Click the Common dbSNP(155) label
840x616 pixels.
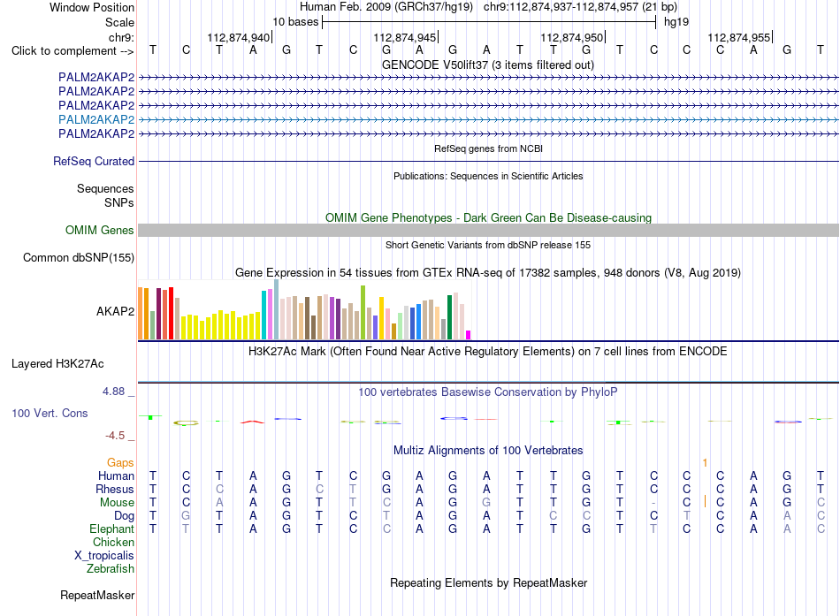pos(78,258)
